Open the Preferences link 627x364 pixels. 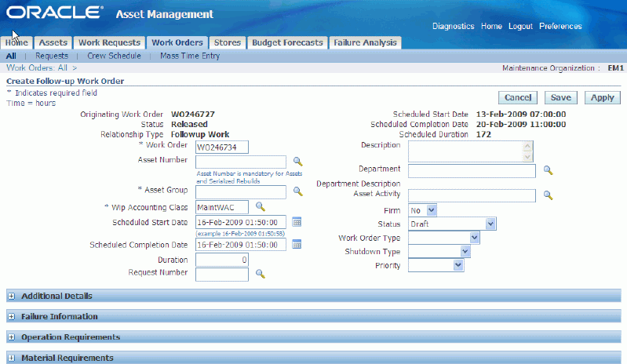pyautogui.click(x=560, y=27)
